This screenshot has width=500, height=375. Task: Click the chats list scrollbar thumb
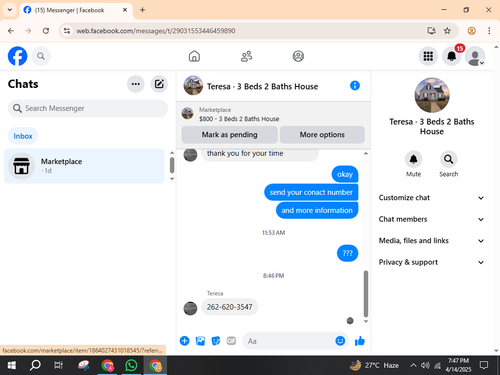172,165
